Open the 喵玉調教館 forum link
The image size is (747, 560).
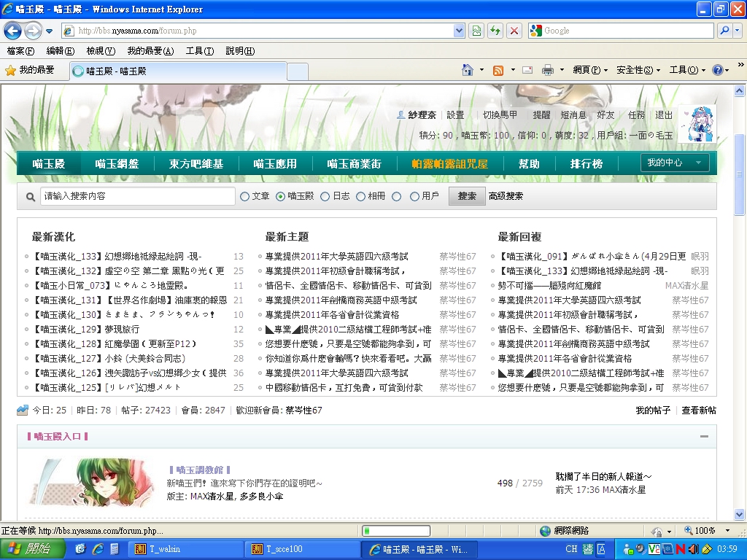point(201,470)
